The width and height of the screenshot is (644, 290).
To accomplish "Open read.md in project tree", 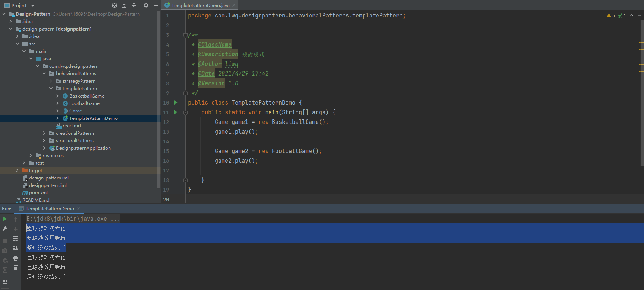I will pyautogui.click(x=72, y=125).
